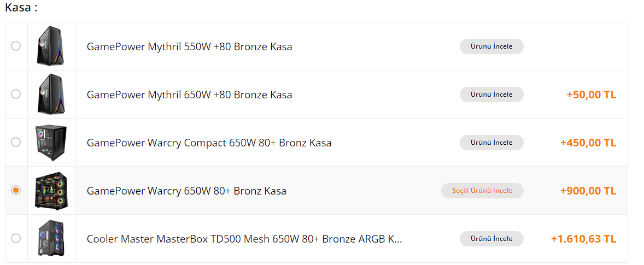The image size is (644, 265).
Task: Click the +1.610,63 TL price label
Action: pos(583,239)
